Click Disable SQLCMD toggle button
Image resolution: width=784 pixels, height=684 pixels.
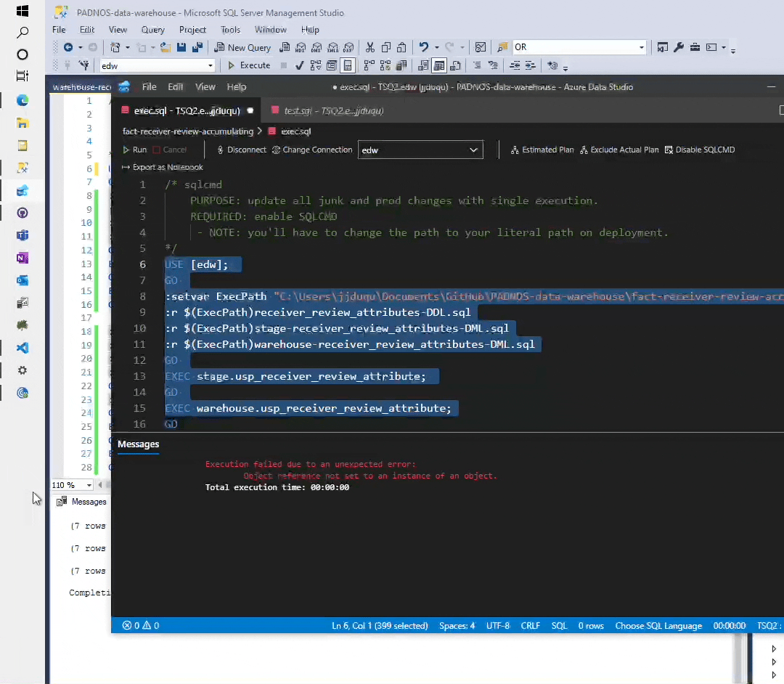pyautogui.click(x=700, y=150)
